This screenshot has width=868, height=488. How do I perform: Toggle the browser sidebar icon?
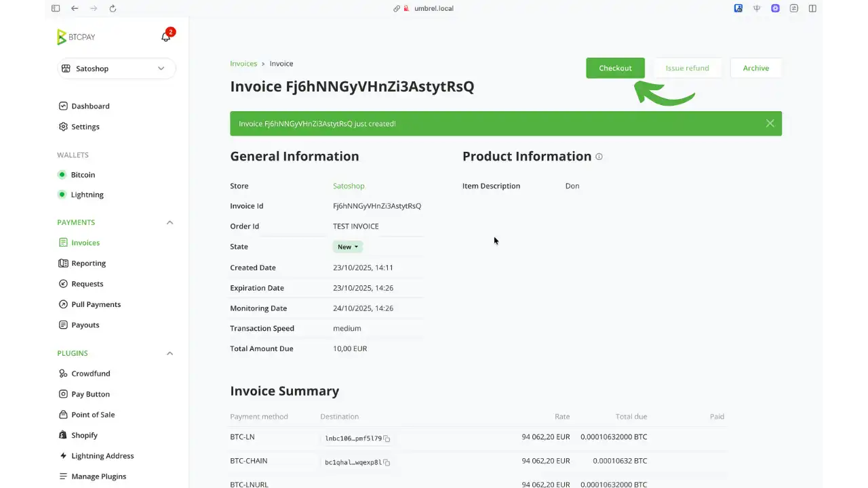tap(56, 8)
